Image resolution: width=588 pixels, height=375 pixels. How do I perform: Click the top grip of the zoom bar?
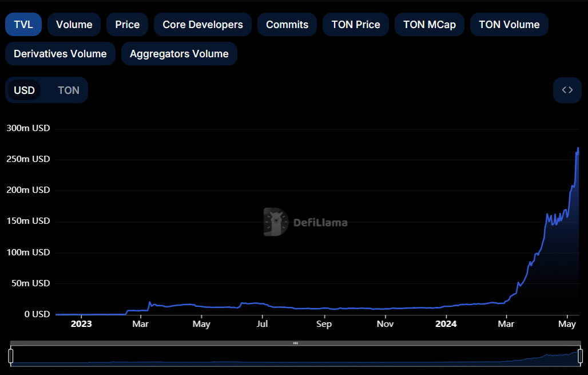click(x=295, y=343)
